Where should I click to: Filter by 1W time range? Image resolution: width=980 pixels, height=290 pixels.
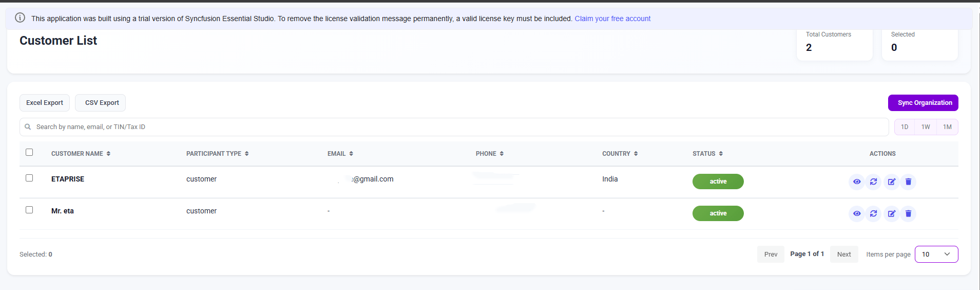pyautogui.click(x=926, y=127)
